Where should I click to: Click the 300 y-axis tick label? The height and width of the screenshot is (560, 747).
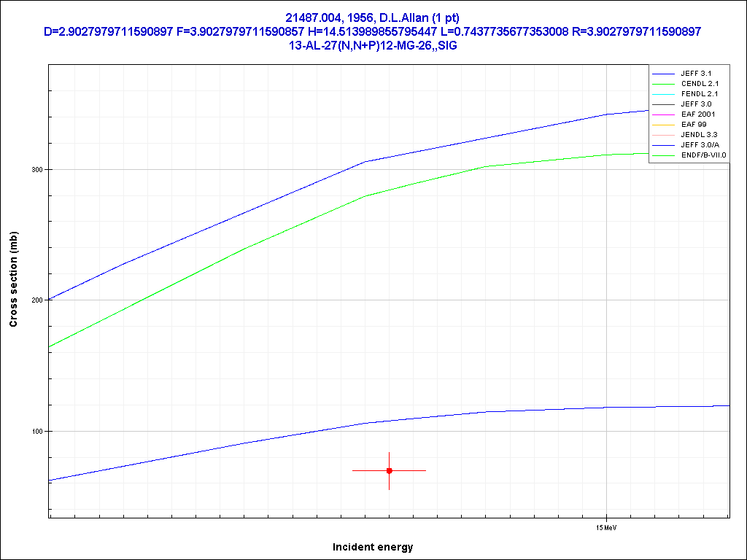point(36,170)
